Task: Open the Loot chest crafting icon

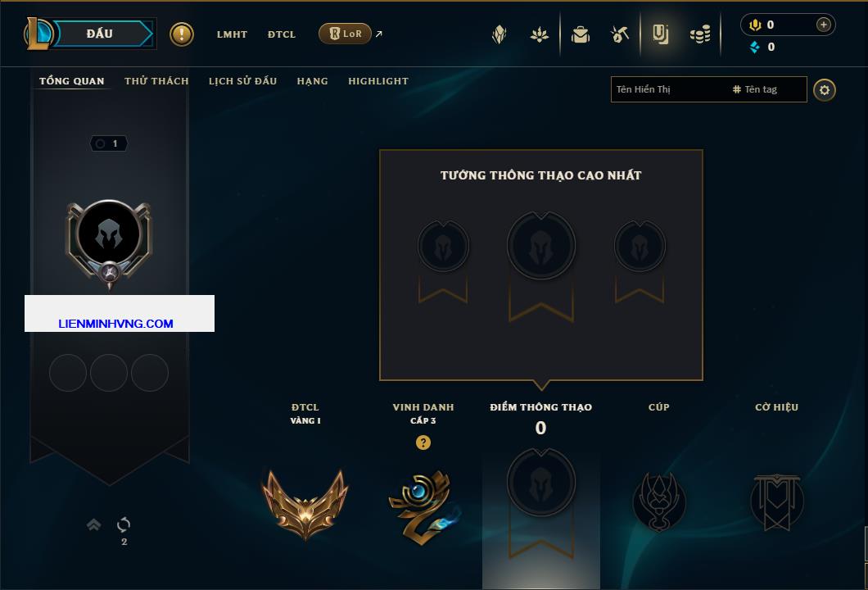Action: tap(620, 34)
